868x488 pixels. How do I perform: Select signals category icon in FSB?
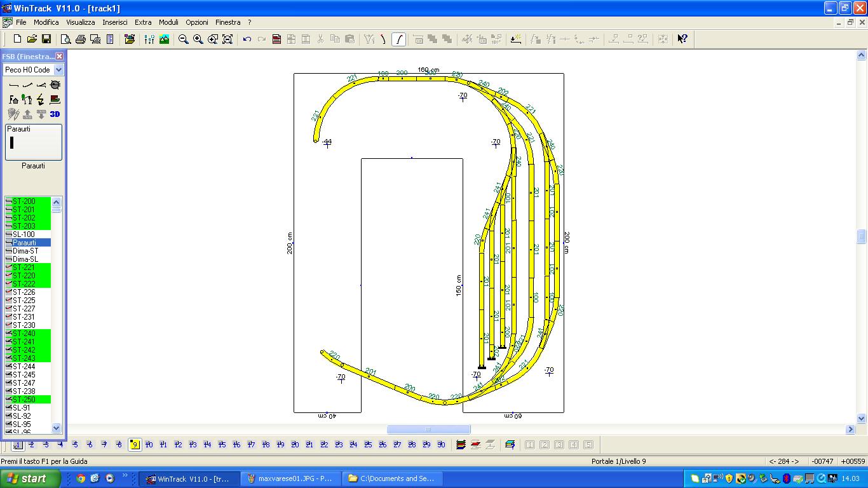click(27, 99)
